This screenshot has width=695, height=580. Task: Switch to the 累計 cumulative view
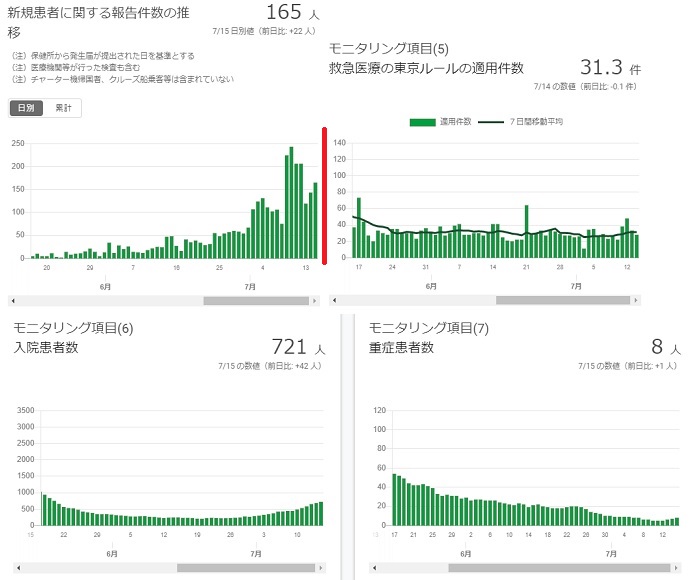[62, 108]
